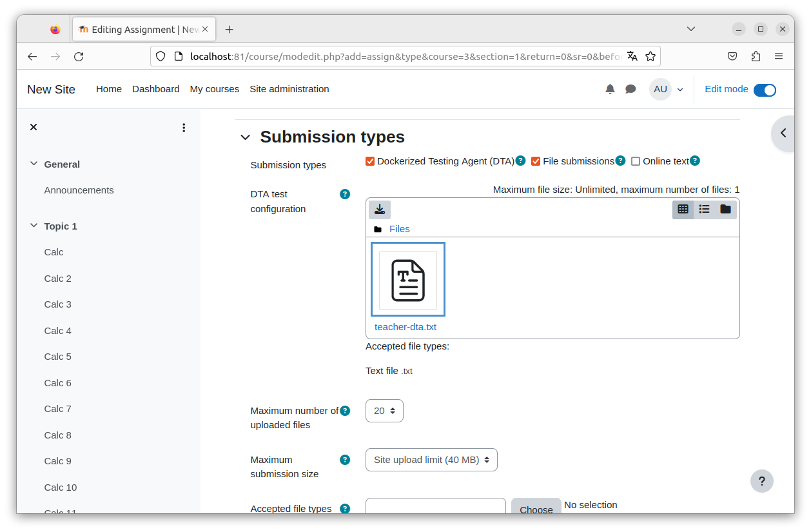Viewport: 811px width, 532px height.
Task: Check the Online text checkbox
Action: 636,161
